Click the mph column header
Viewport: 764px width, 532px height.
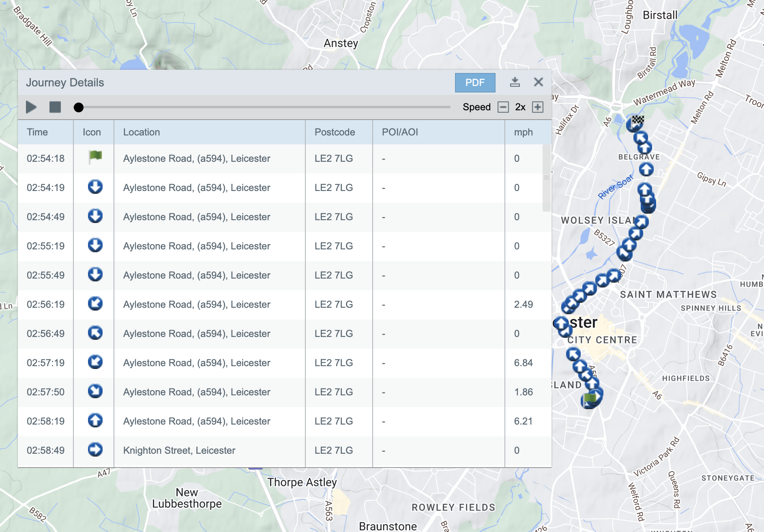[523, 132]
